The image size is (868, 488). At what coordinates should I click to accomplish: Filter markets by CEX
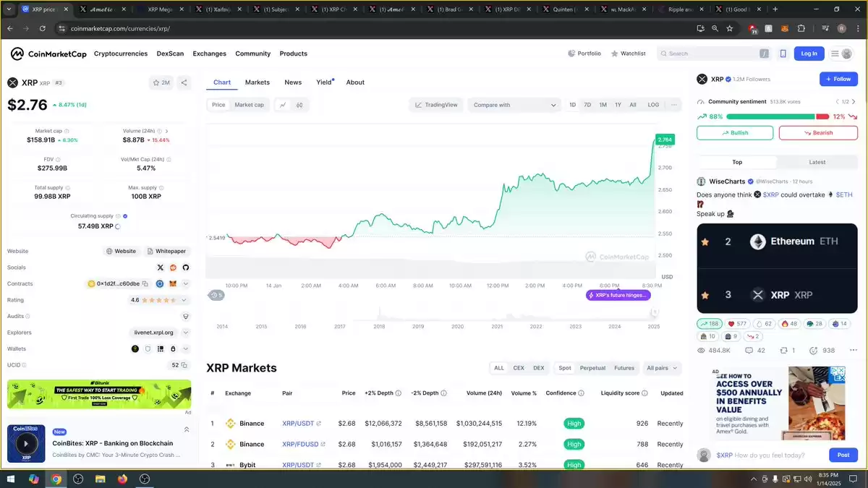click(519, 368)
